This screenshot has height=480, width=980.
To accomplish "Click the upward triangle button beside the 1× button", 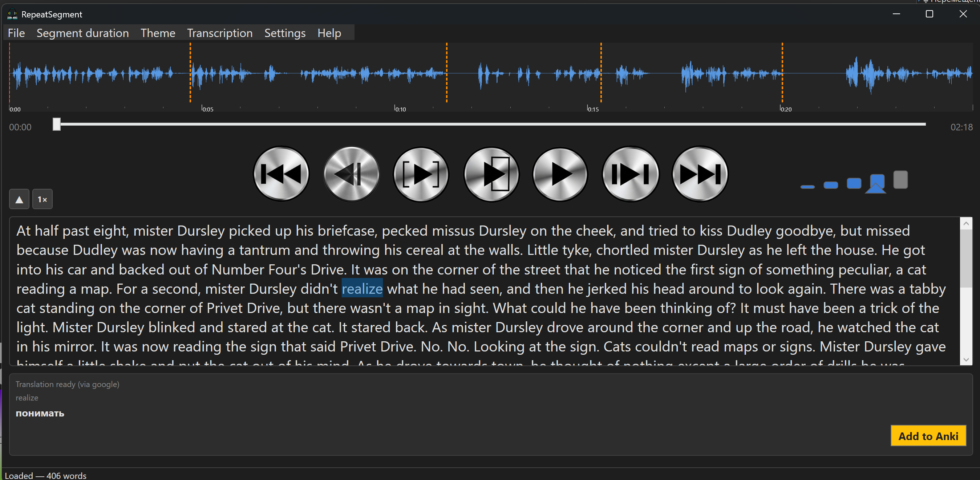I will pos(19,199).
